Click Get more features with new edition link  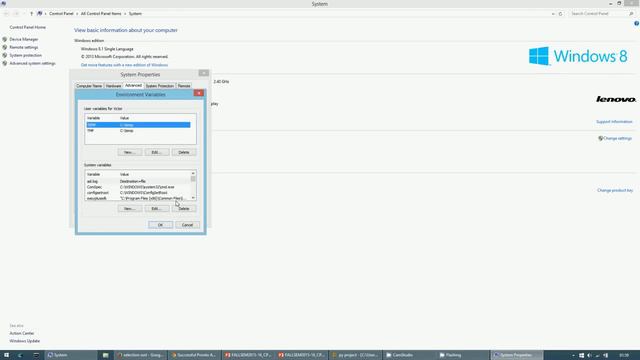[x=124, y=65]
